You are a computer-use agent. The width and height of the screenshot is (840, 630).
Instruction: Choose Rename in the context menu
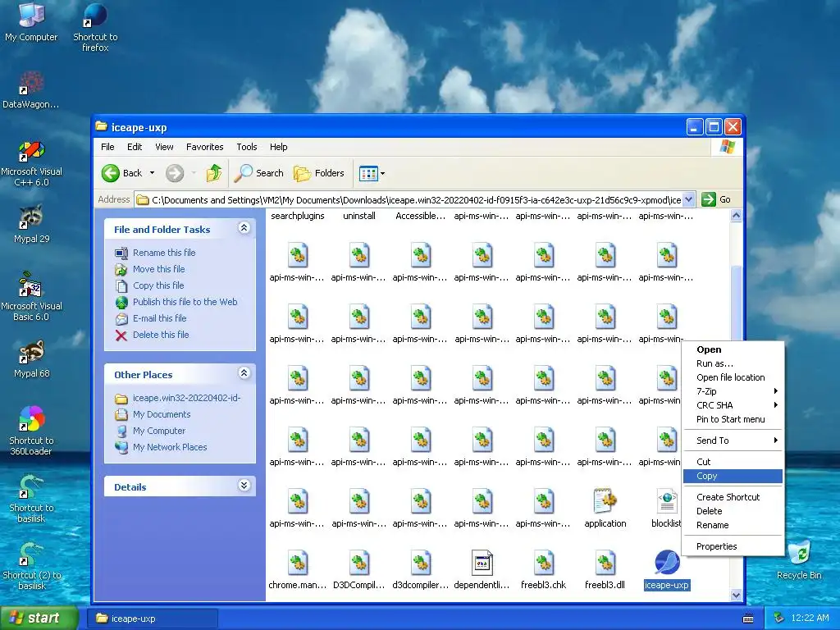[733, 525]
